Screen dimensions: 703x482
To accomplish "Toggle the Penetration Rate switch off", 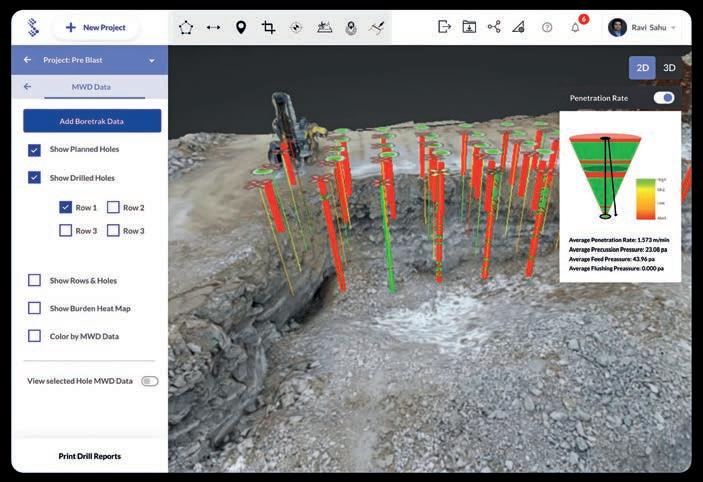I will click(x=664, y=98).
